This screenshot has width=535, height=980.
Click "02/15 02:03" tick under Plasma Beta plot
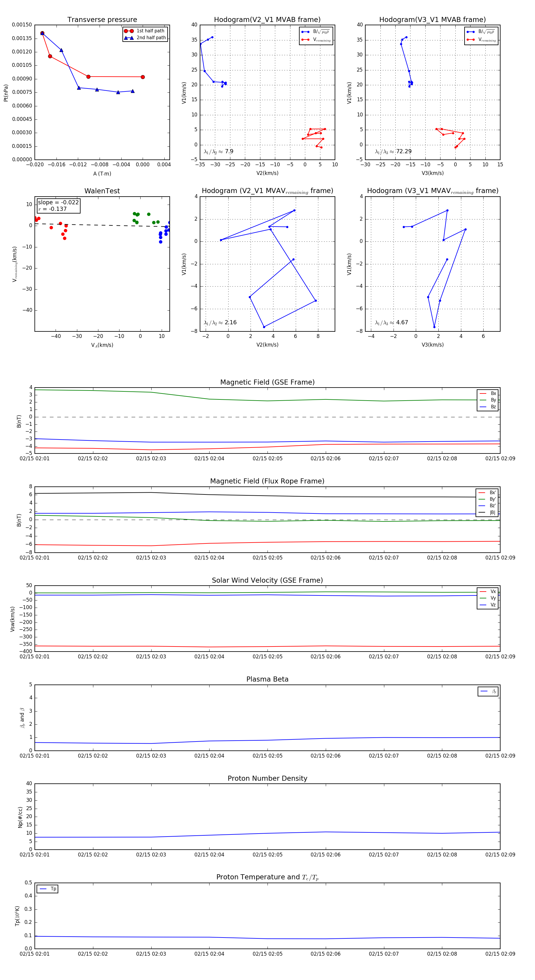[x=151, y=756]
